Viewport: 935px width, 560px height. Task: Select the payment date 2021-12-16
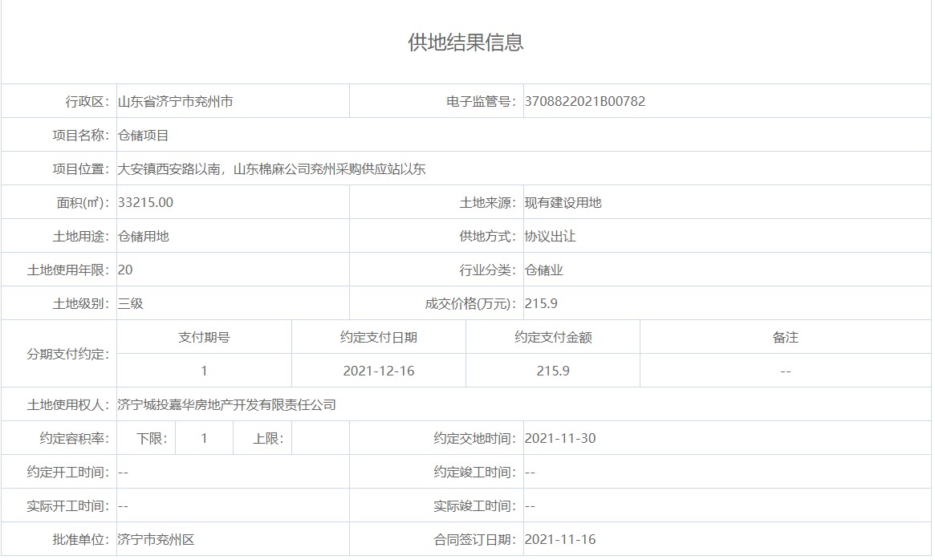point(378,371)
